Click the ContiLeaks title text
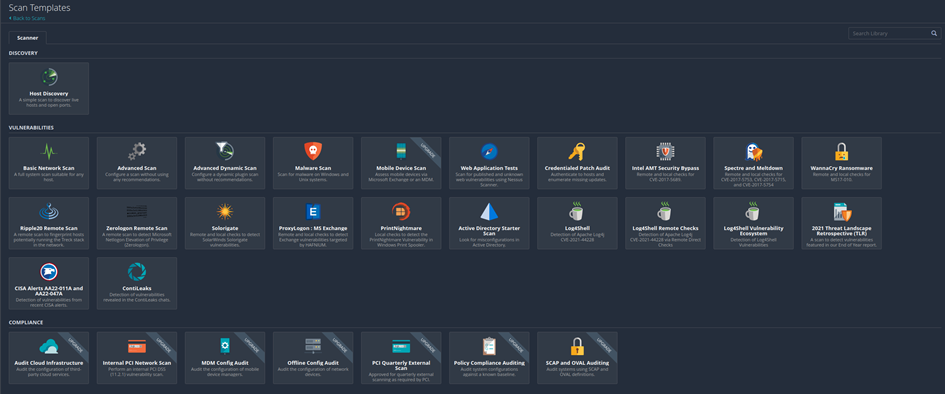This screenshot has height=394, width=945. pos(137,289)
